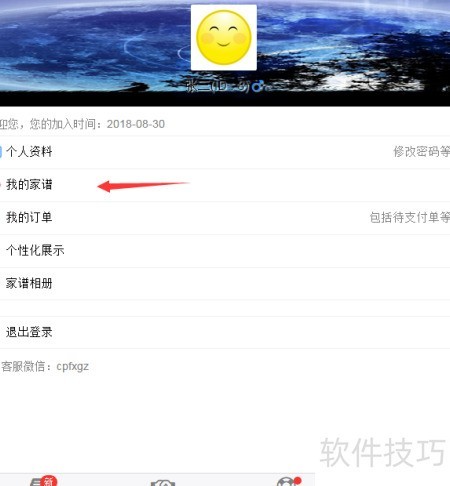Click the red 新 badge
450x486 pixels.
(x=49, y=481)
